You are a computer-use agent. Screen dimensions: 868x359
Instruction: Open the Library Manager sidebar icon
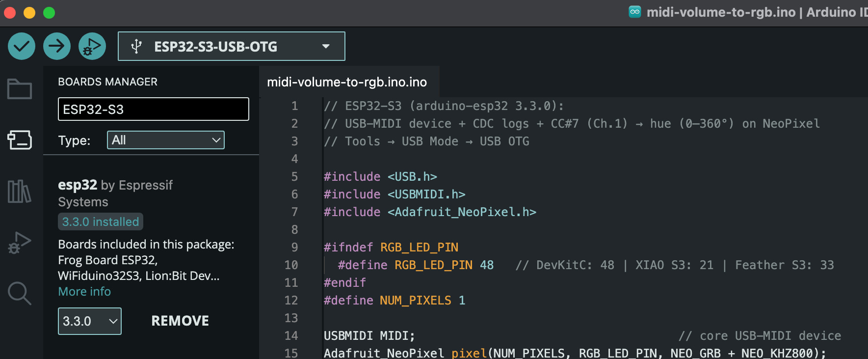click(x=20, y=191)
